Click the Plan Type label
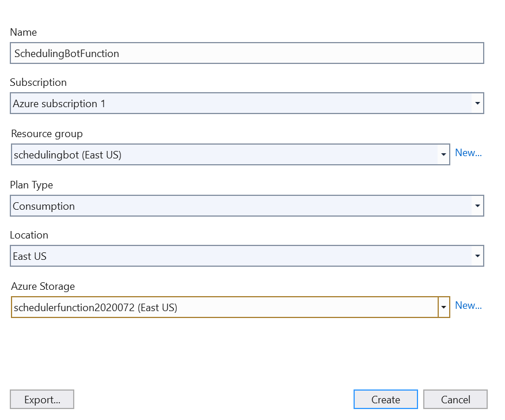Viewport: 505px width, 420px height. click(32, 185)
